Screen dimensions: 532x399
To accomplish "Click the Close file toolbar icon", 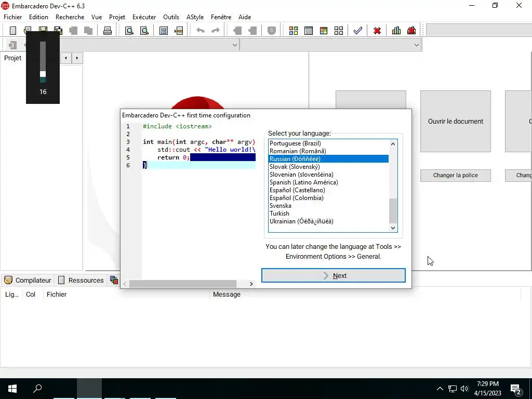I will (73, 31).
